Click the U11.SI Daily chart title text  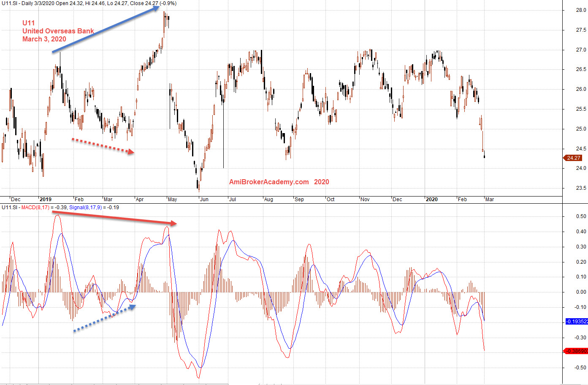[x=89, y=3]
